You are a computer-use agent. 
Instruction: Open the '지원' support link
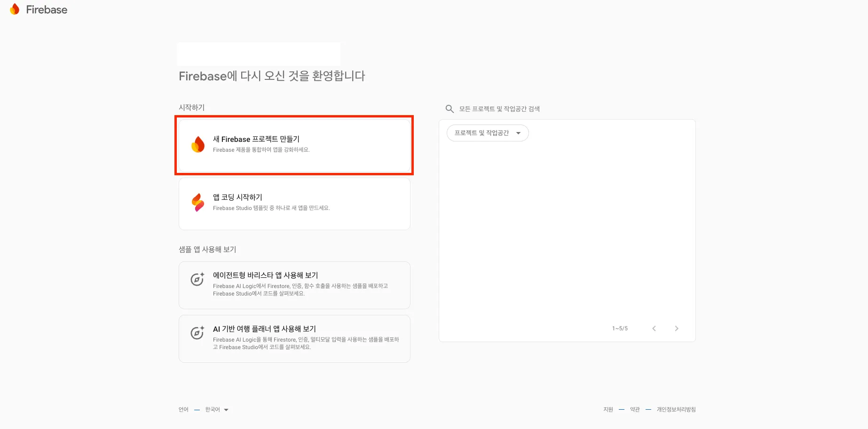tap(608, 410)
